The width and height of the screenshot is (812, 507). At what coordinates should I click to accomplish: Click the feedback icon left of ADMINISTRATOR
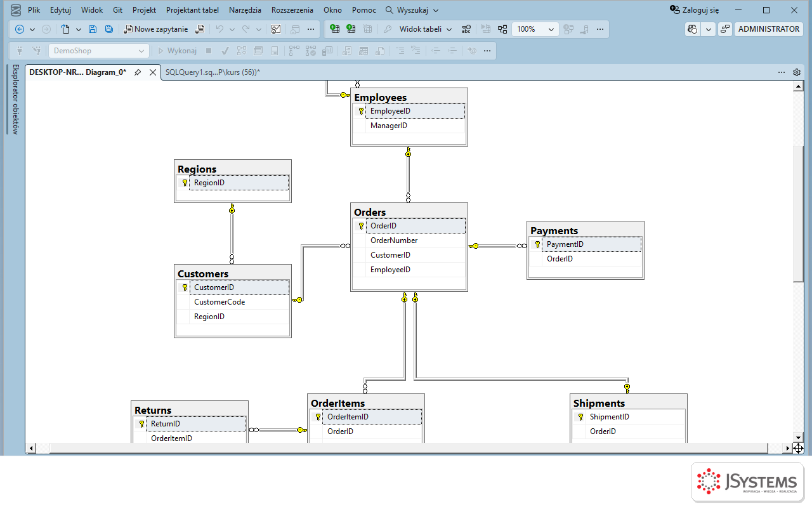pos(725,29)
